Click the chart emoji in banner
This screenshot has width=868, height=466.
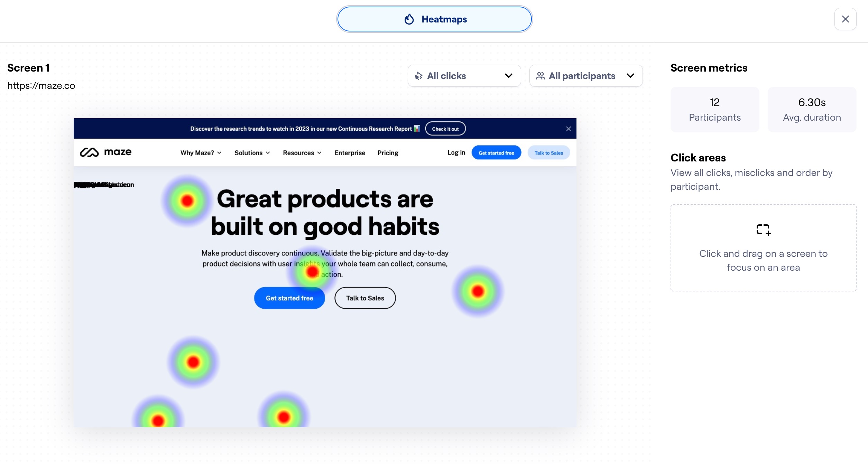(417, 129)
